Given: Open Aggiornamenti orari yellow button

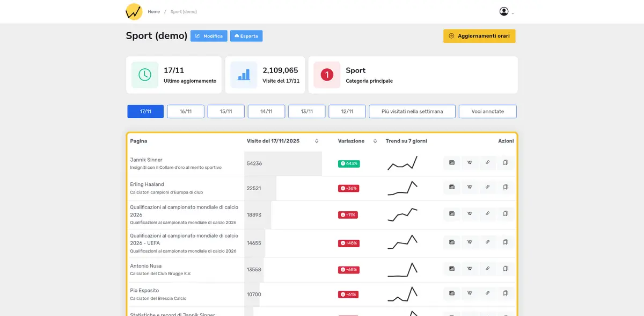Looking at the screenshot, I should point(479,36).
